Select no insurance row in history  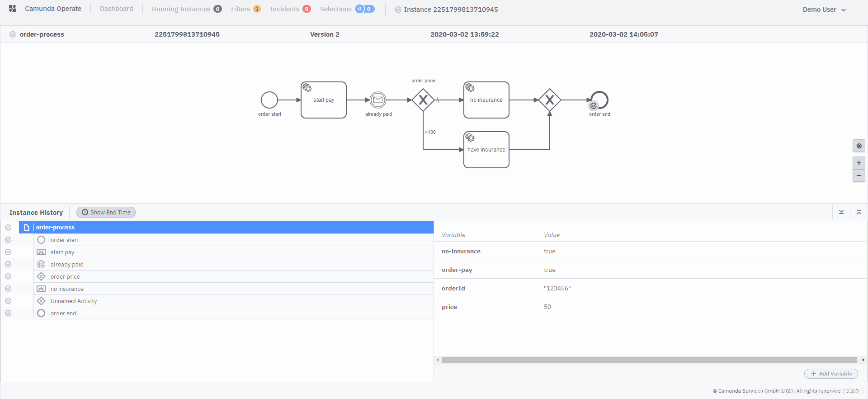pos(233,289)
